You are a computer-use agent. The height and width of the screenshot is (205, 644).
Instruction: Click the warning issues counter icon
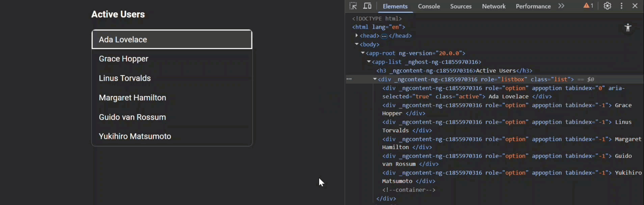pyautogui.click(x=588, y=6)
